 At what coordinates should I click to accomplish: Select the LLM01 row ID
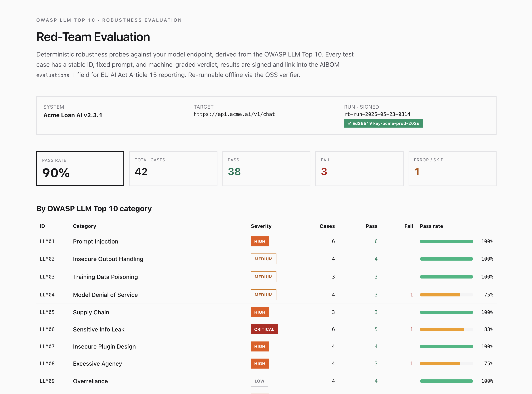(47, 241)
